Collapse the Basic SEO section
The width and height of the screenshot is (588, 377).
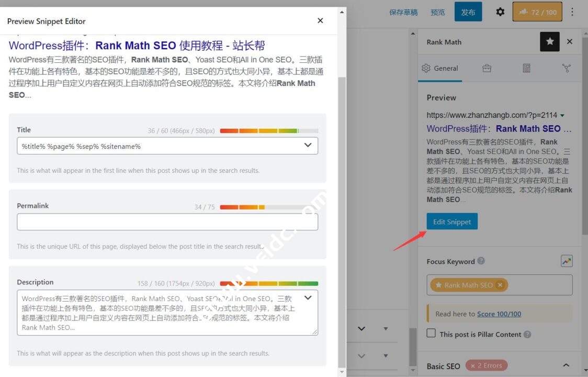coord(566,365)
